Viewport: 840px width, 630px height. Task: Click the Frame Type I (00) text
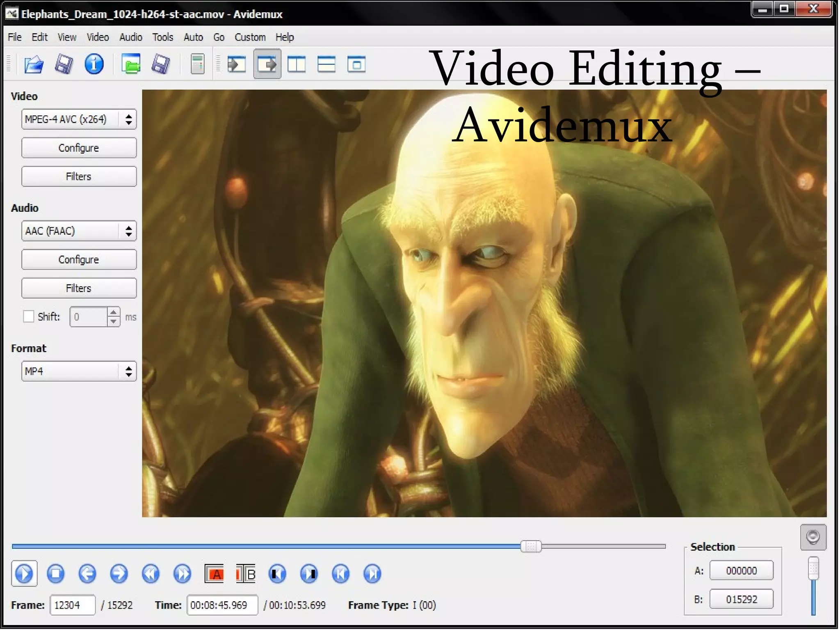pos(392,605)
